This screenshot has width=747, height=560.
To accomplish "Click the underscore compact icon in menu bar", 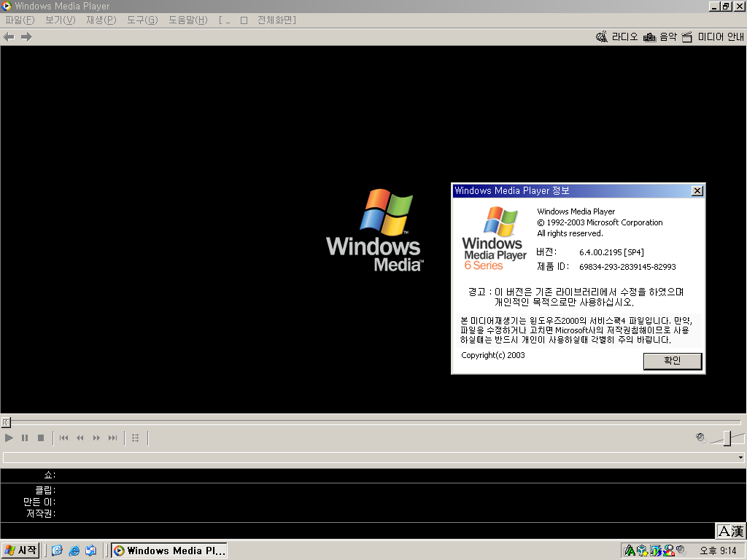I will click(x=228, y=21).
